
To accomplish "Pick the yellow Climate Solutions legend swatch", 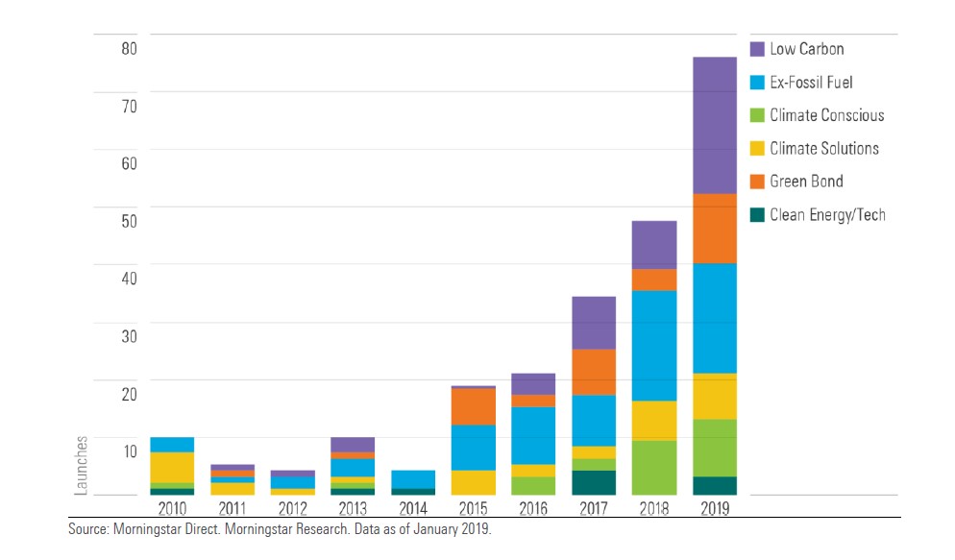I will click(757, 149).
